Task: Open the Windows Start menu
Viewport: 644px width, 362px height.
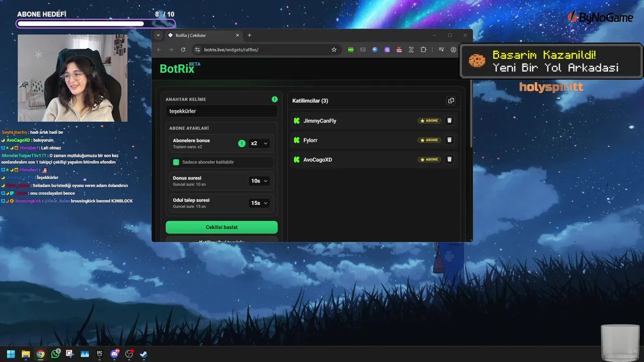Action: click(x=11, y=354)
